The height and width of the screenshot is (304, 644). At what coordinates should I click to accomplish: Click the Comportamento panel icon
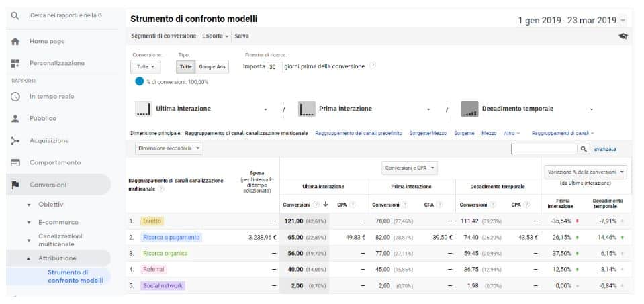[15, 163]
